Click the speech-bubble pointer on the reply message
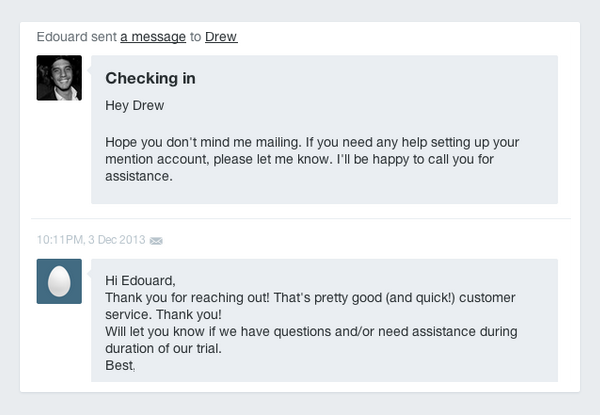This screenshot has width=600, height=415. (89, 274)
